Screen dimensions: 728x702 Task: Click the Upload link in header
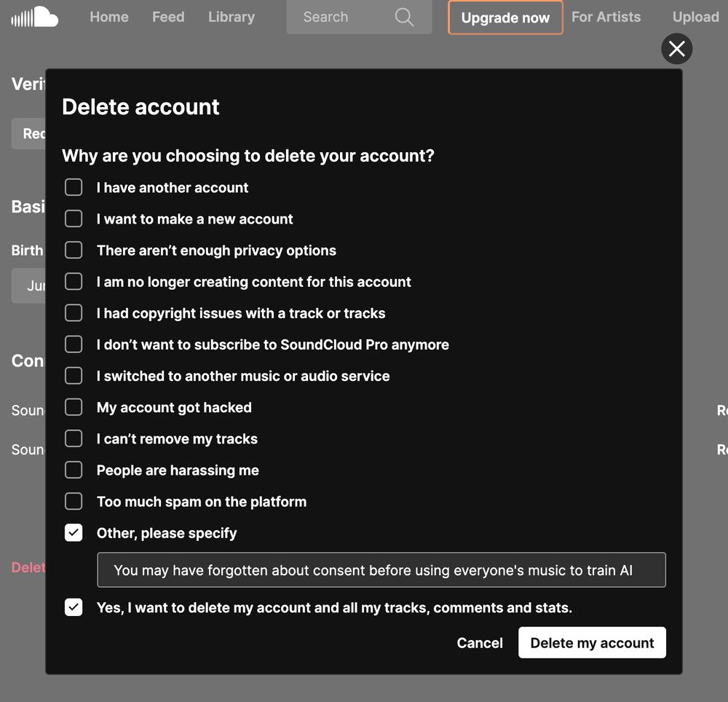pyautogui.click(x=695, y=17)
